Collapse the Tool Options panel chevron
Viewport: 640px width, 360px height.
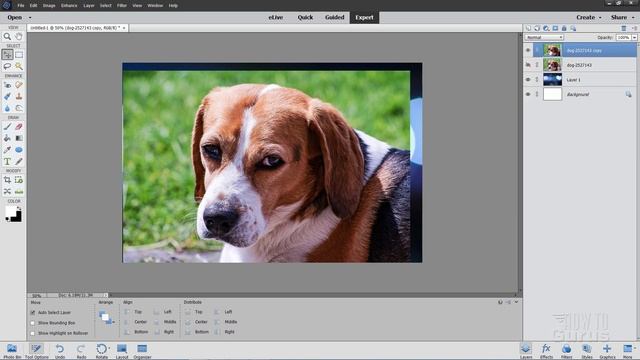click(x=516, y=302)
